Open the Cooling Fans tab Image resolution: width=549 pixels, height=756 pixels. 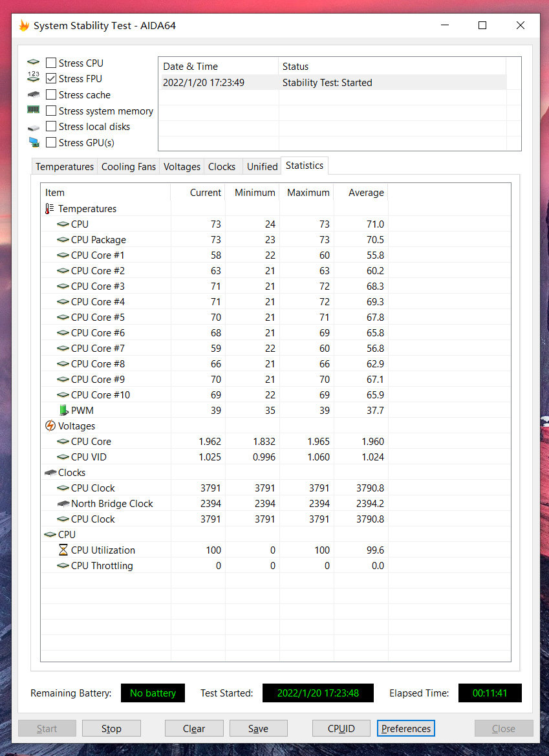129,167
